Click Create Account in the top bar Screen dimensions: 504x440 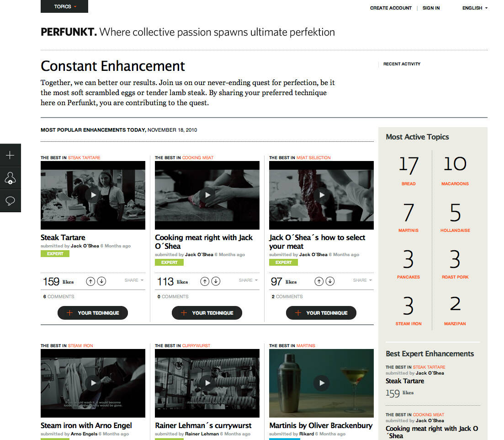point(391,8)
